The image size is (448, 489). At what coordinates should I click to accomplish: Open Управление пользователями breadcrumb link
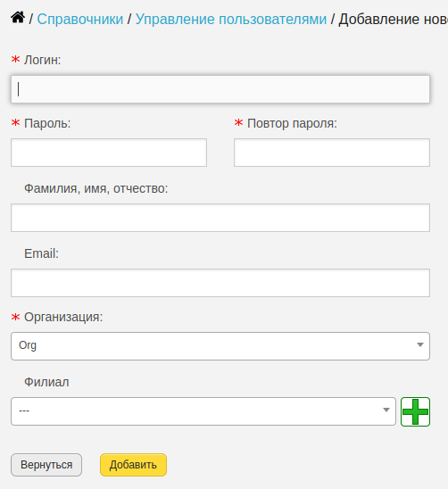231,20
